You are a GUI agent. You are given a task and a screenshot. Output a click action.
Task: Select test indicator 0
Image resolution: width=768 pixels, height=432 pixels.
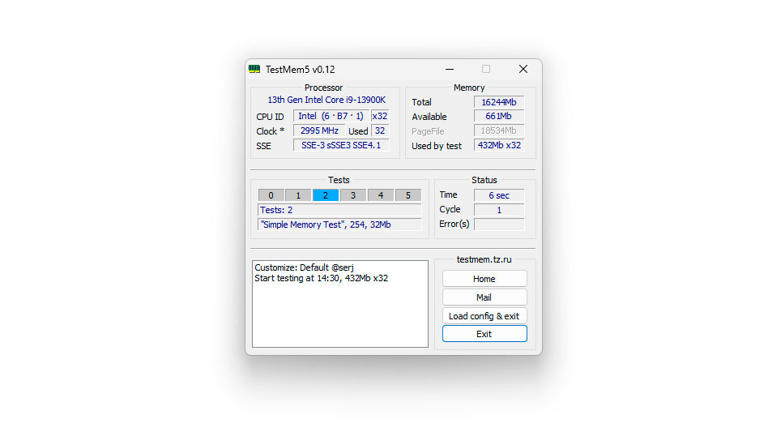pos(271,196)
